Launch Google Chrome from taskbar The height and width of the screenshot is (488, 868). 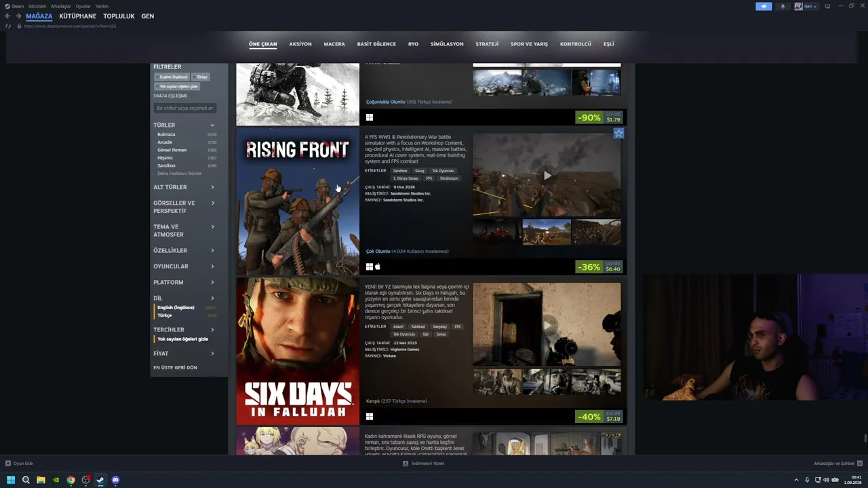pyautogui.click(x=71, y=480)
